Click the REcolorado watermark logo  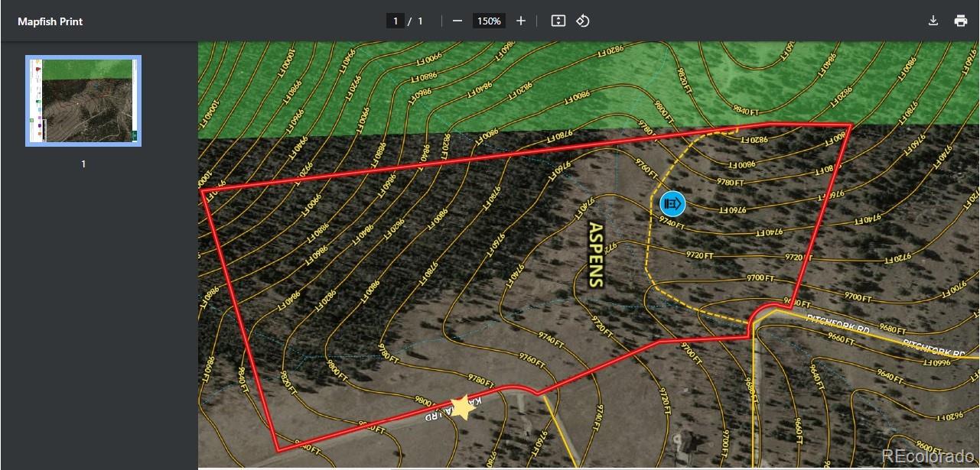928,456
